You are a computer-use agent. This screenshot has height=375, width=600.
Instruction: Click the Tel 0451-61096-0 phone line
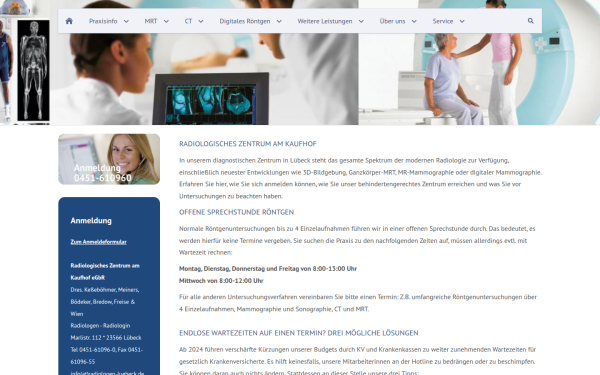coord(106,355)
